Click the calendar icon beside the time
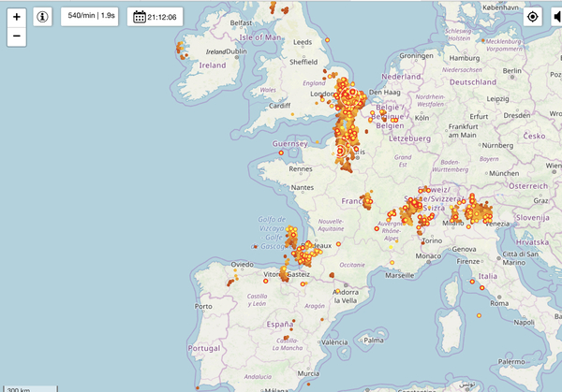Screen dimensions: 562x392 click(x=140, y=17)
